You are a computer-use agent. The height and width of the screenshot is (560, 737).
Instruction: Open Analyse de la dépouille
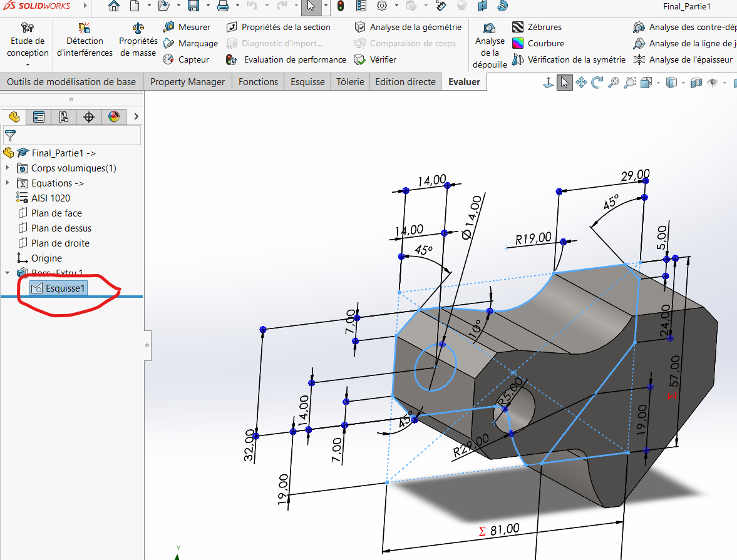490,46
